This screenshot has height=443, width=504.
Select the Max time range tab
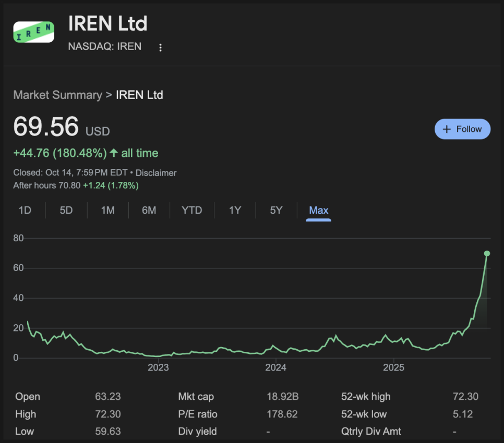(x=318, y=211)
